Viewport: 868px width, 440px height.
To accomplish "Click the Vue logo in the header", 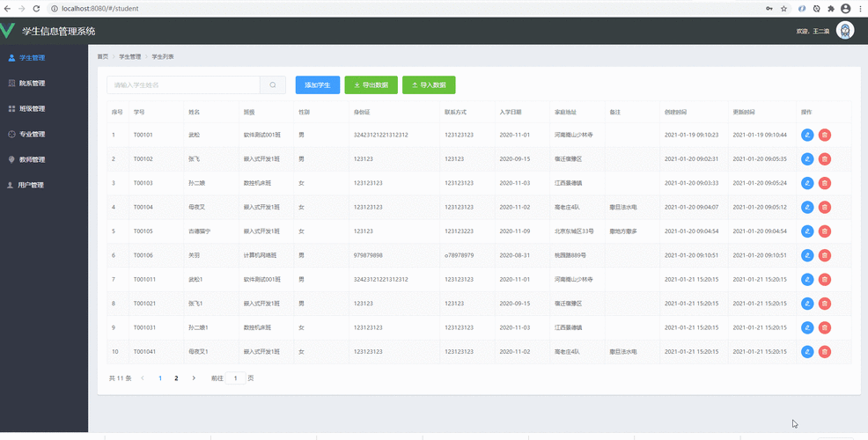I will click(x=7, y=31).
